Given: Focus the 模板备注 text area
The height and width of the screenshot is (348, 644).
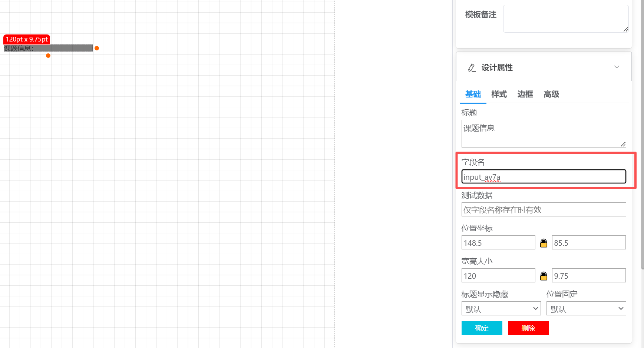Looking at the screenshot, I should pyautogui.click(x=565, y=19).
